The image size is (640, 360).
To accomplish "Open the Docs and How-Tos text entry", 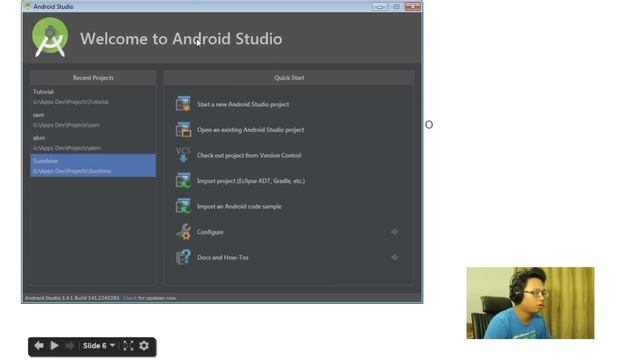I will point(222,258).
